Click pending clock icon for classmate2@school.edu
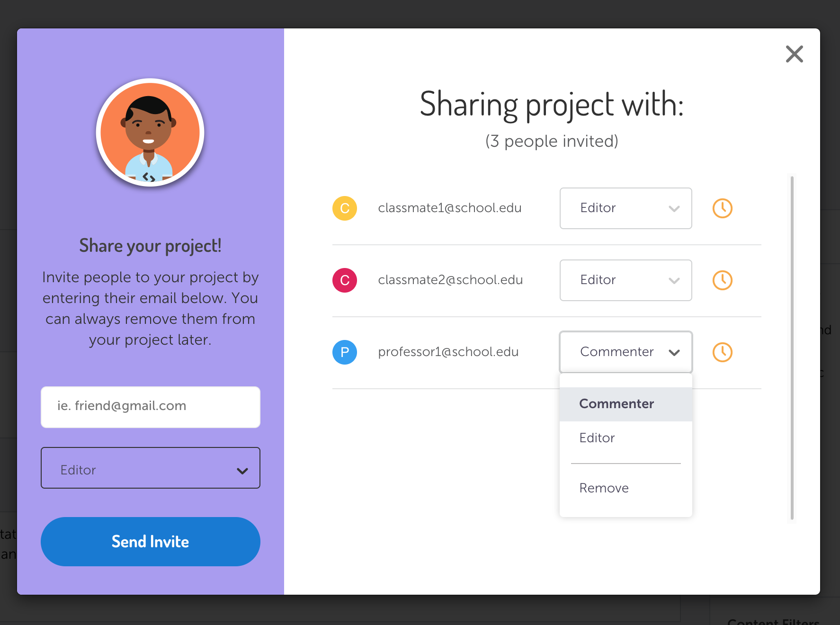This screenshot has height=625, width=840. (722, 280)
